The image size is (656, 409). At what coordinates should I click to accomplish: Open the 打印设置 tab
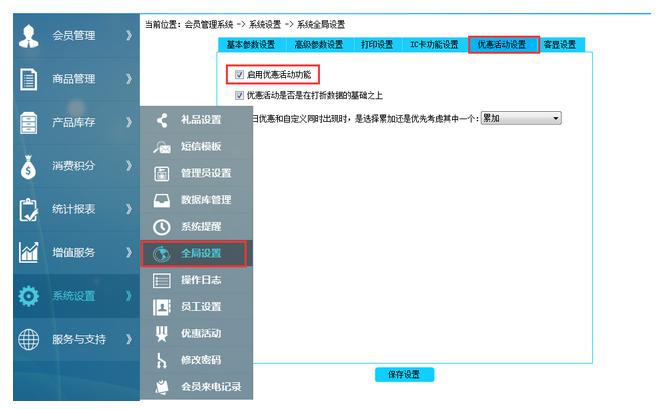coord(376,45)
